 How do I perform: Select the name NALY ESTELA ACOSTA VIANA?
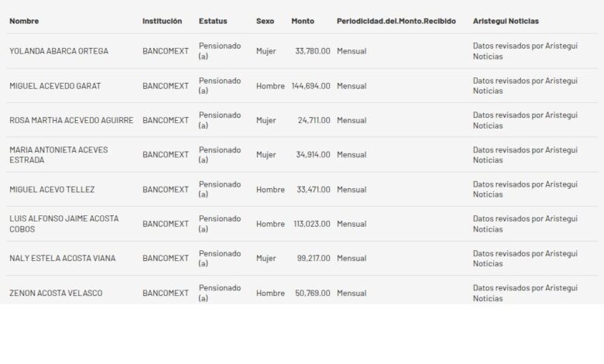(63, 258)
